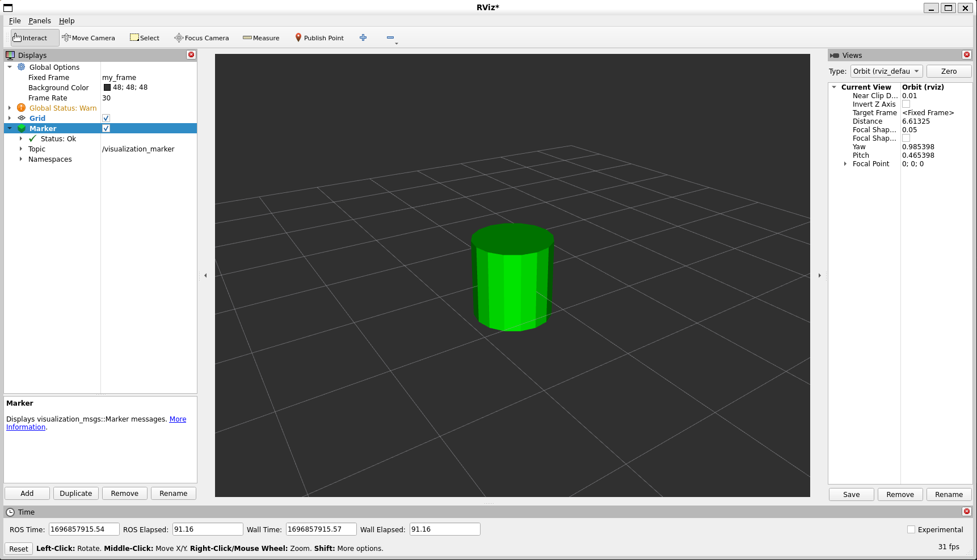The width and height of the screenshot is (977, 560).
Task: Clear ROS Elapsed with the Reset button
Action: click(x=18, y=548)
